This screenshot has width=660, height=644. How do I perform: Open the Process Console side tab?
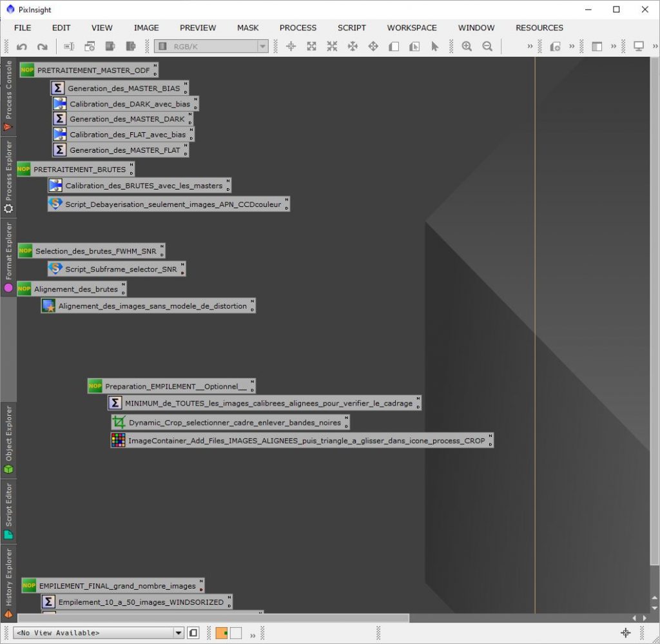[x=8, y=96]
